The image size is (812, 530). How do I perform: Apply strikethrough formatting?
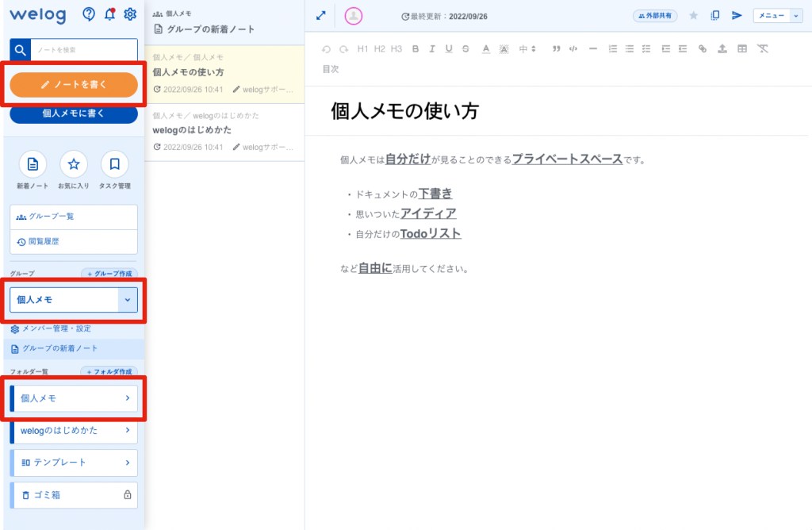point(465,48)
